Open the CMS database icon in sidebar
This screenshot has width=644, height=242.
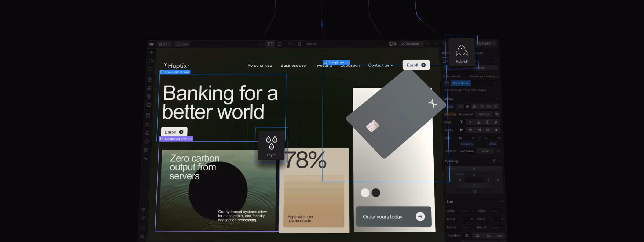(x=148, y=116)
